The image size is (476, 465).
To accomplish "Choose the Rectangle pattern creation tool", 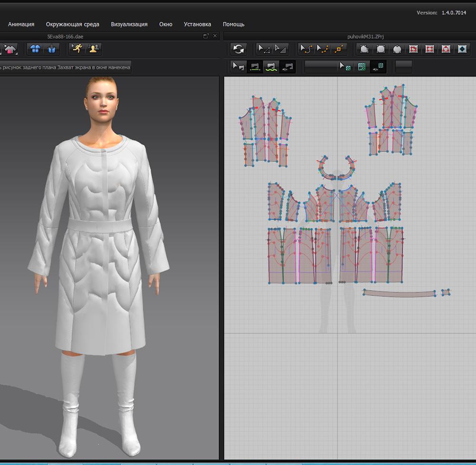I will (x=381, y=49).
